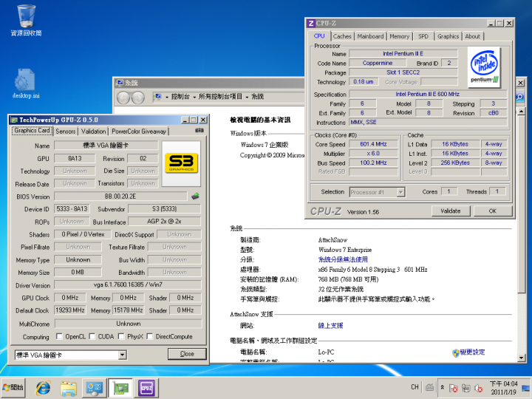This screenshot has height=399, width=532.
Task: Switch to CPU-Z taskbar button
Action: [146, 388]
